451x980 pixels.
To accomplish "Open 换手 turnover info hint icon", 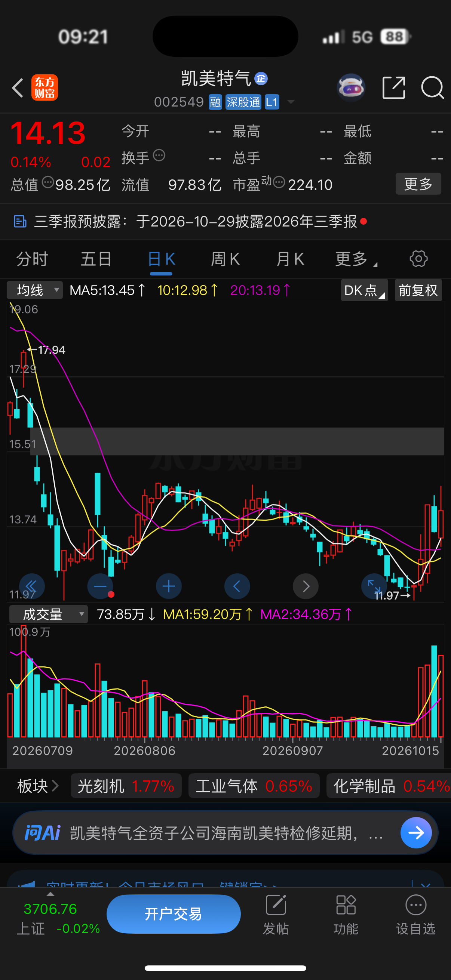I will 159,155.
